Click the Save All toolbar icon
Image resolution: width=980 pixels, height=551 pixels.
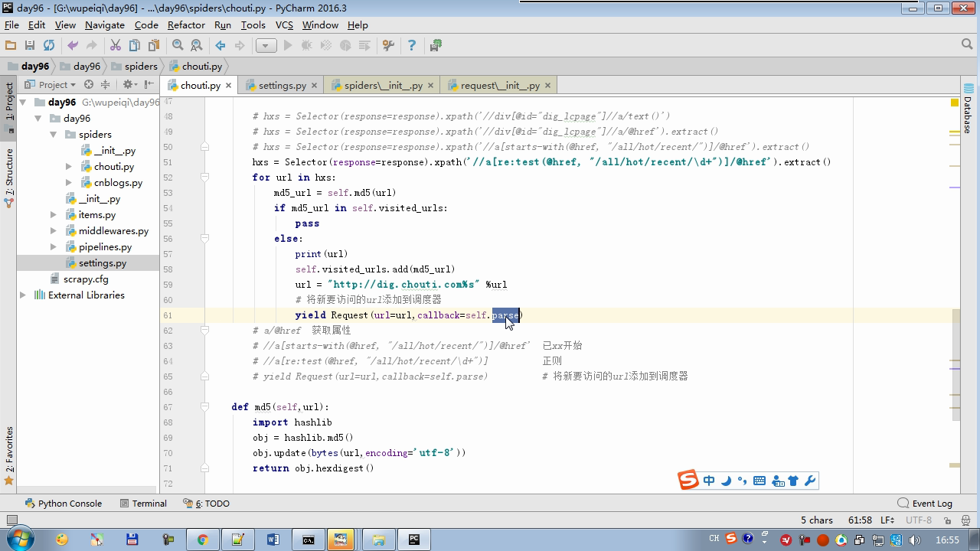point(30,46)
